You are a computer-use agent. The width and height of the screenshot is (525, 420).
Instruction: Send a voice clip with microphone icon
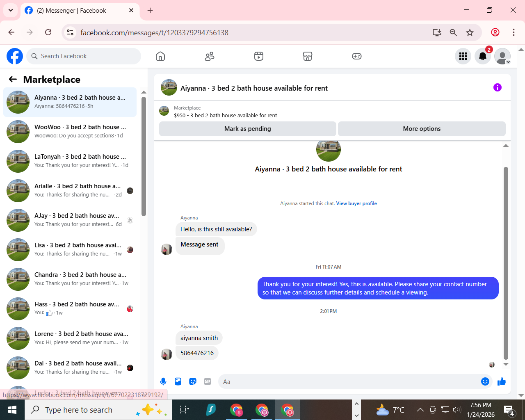coord(163,381)
